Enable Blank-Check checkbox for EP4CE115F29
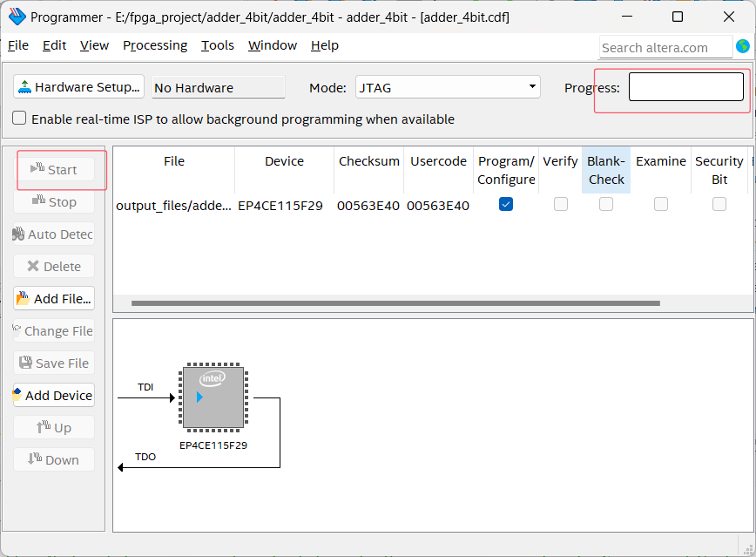The image size is (756, 557). tap(606, 204)
